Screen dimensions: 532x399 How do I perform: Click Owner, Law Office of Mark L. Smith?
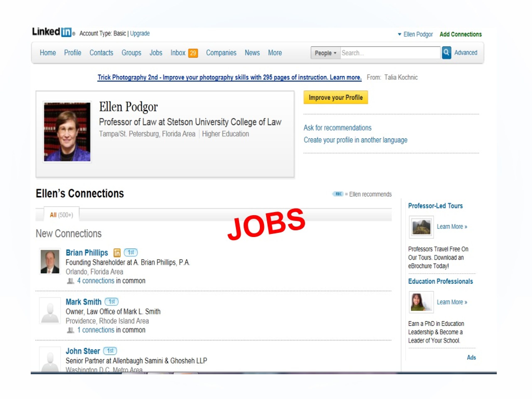click(113, 312)
